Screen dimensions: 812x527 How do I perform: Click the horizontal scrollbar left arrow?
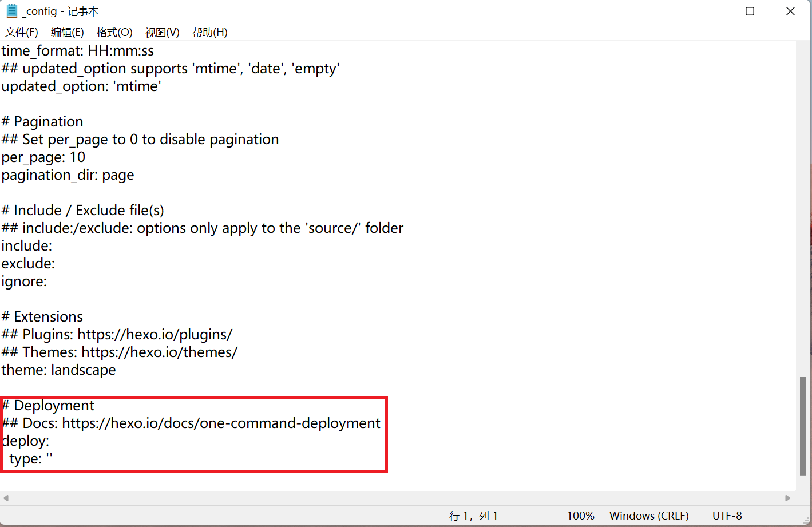pyautogui.click(x=6, y=498)
